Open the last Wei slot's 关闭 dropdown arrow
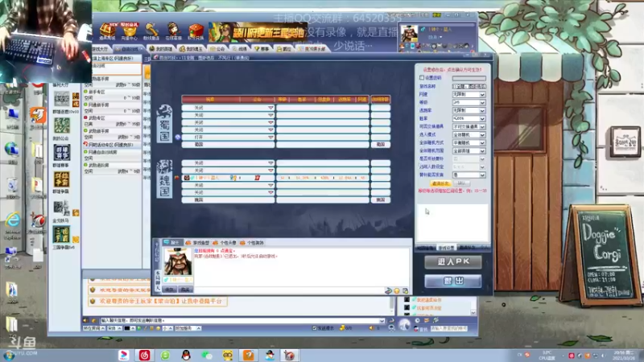Image resolution: width=644 pixels, height=362 pixels. coord(270,192)
